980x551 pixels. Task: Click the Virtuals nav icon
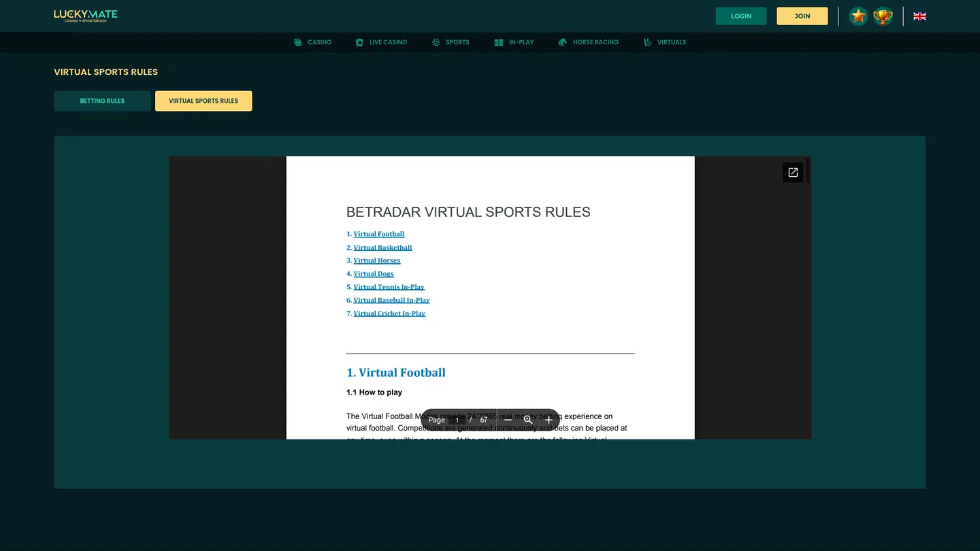point(647,42)
